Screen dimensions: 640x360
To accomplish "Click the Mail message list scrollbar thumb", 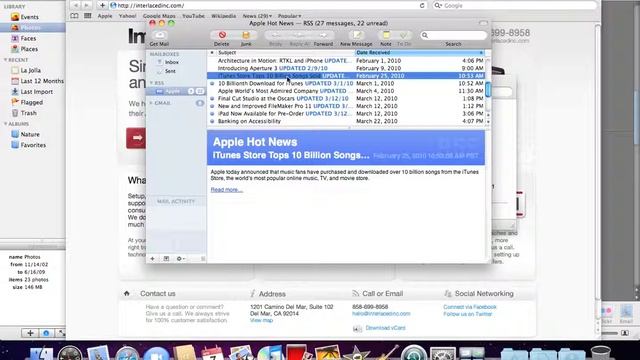I will (x=488, y=89).
